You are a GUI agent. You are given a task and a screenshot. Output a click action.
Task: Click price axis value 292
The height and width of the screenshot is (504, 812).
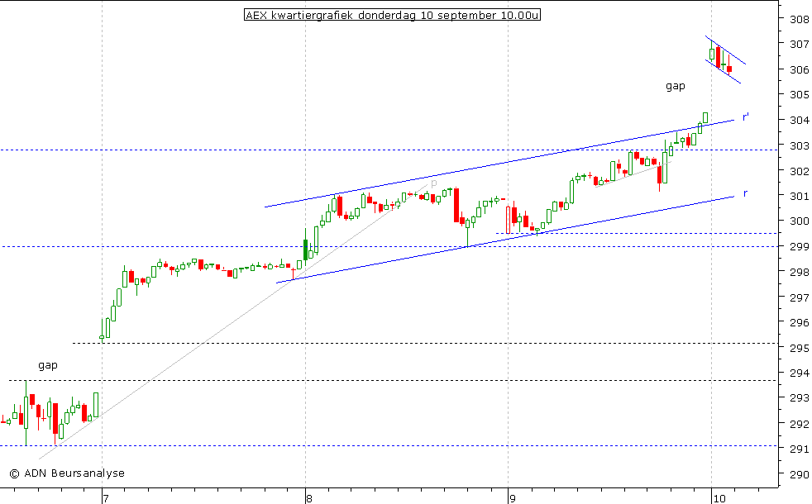pyautogui.click(x=800, y=424)
